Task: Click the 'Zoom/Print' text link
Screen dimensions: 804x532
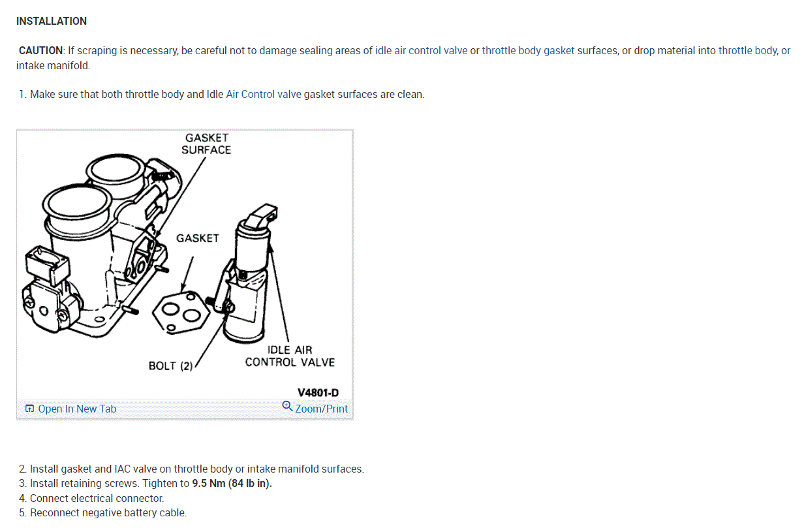Action: coord(321,409)
